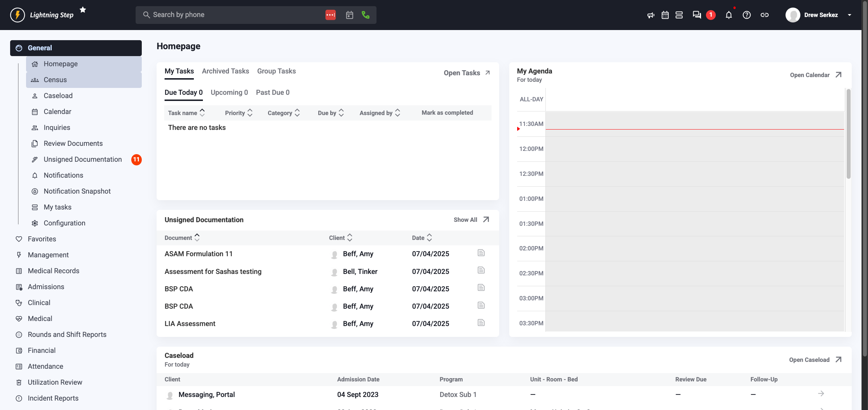Click the red SMS message icon
Screen dimensions: 868x410
[330, 15]
